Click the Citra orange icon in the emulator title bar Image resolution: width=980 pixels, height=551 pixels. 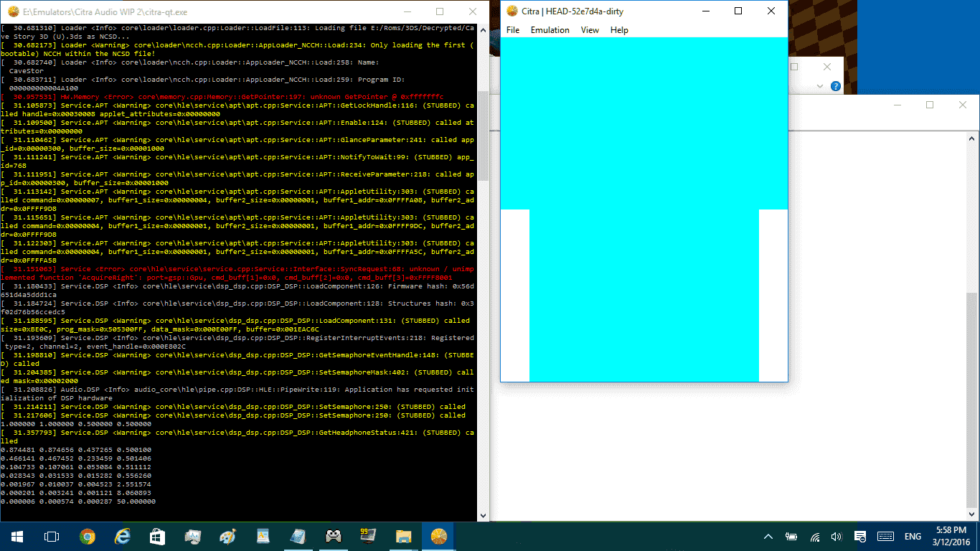[x=512, y=11]
